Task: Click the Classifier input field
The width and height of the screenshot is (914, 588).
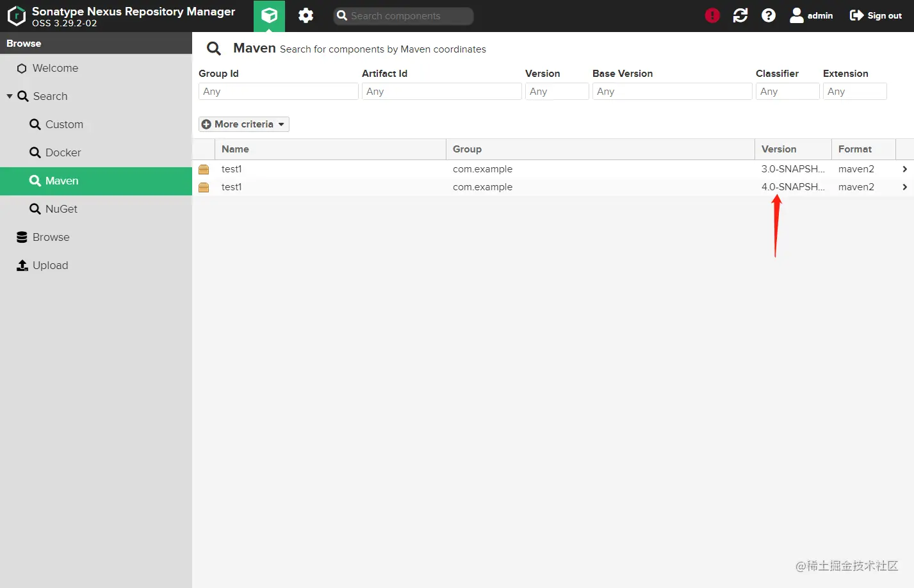Action: (x=788, y=92)
